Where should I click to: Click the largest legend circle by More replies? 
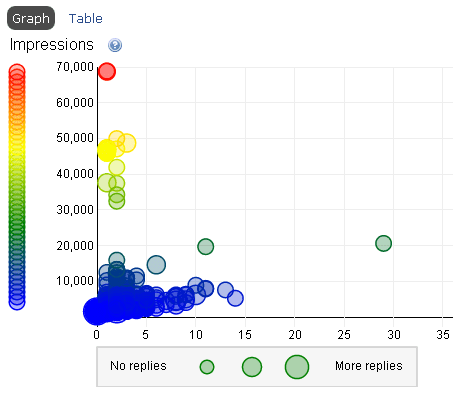pos(297,367)
